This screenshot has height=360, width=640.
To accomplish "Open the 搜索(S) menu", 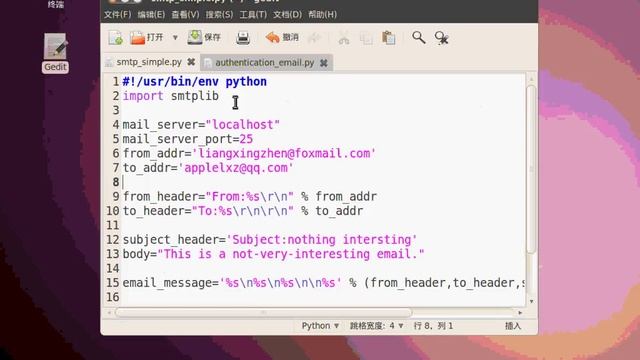I will (x=219, y=15).
